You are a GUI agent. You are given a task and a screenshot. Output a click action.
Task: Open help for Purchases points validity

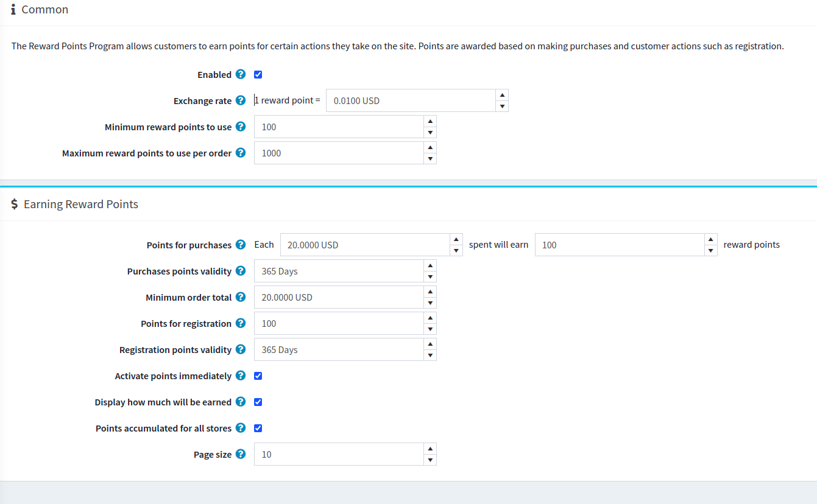pyautogui.click(x=241, y=271)
